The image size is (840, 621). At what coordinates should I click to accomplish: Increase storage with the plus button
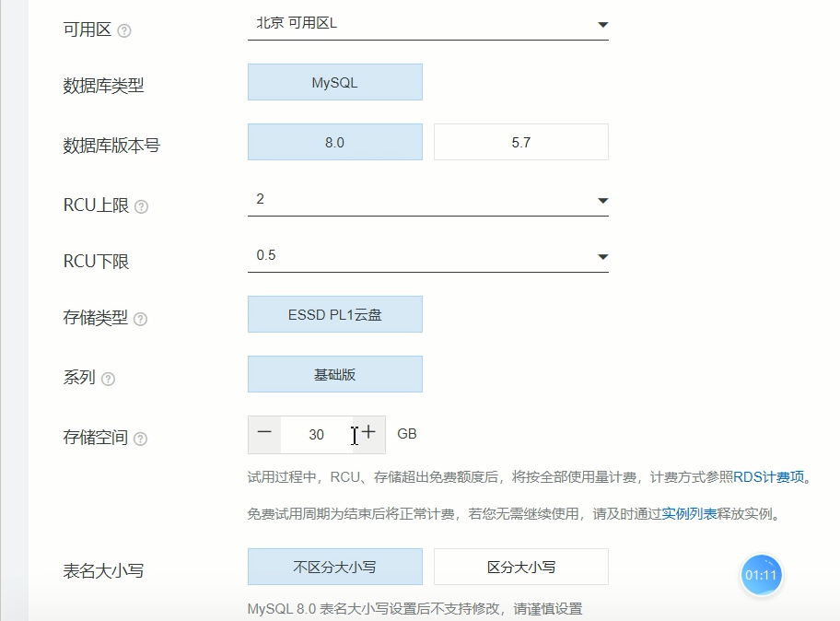point(368,434)
